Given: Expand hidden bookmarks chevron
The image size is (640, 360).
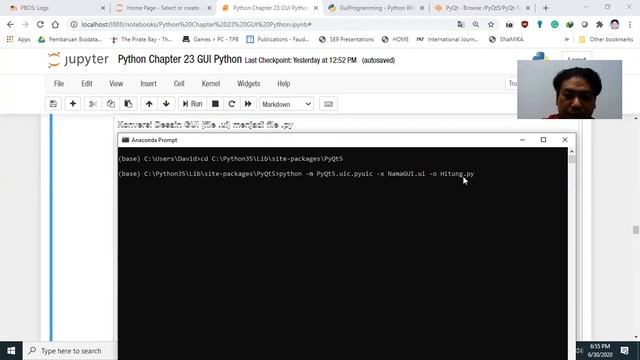Looking at the screenshot, I should [567, 40].
